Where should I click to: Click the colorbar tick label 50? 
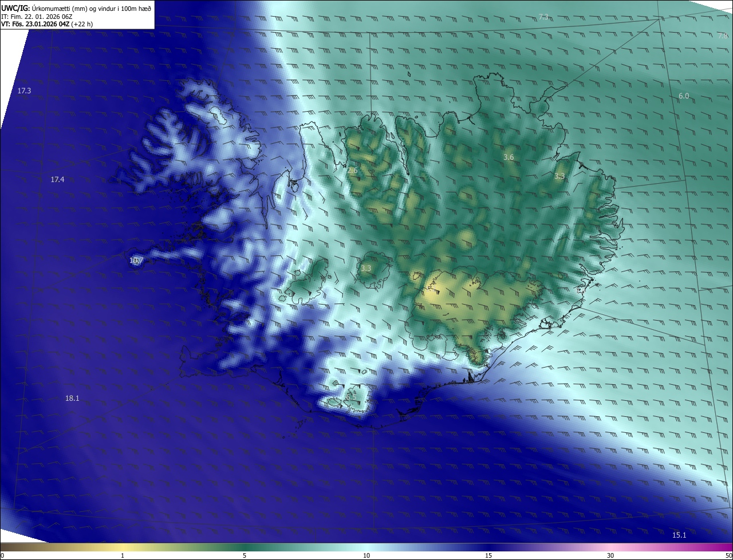729,555
